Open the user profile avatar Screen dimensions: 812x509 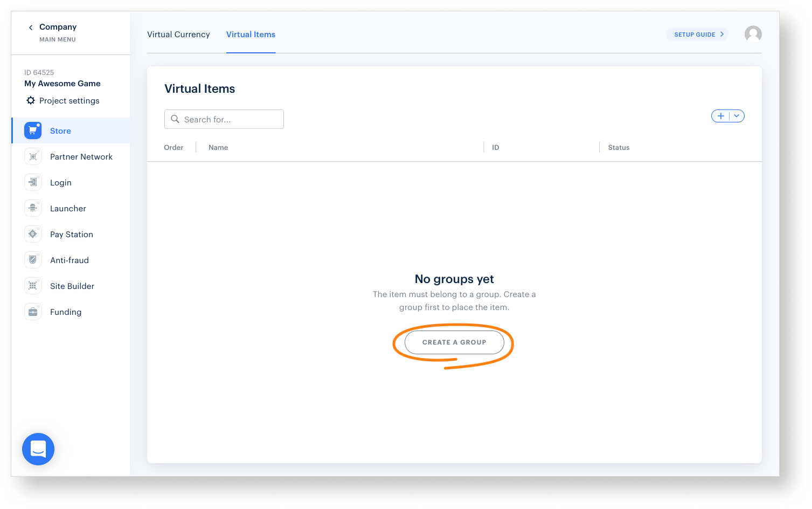coord(753,35)
